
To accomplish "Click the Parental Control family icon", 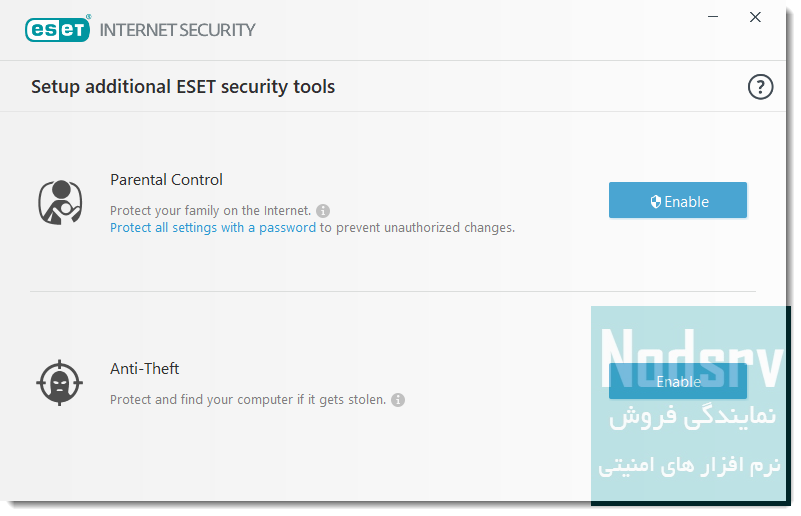I will click(x=60, y=201).
